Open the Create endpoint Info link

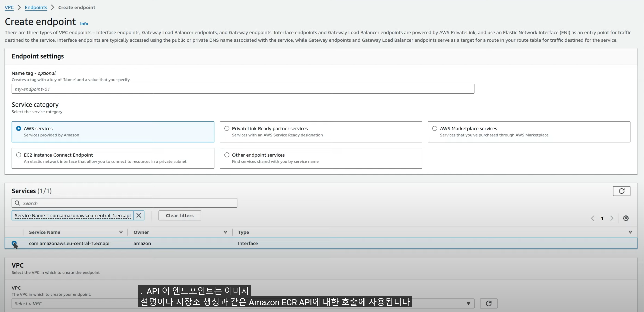point(84,24)
